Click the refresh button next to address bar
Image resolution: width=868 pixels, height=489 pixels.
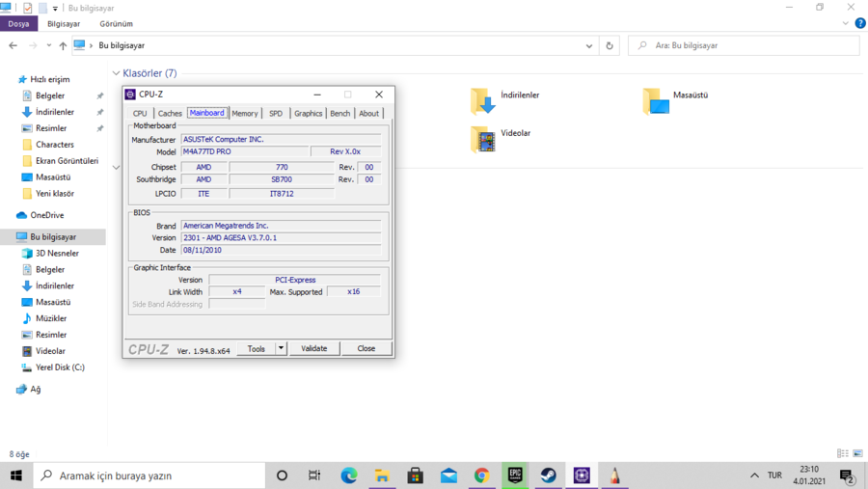(x=610, y=45)
